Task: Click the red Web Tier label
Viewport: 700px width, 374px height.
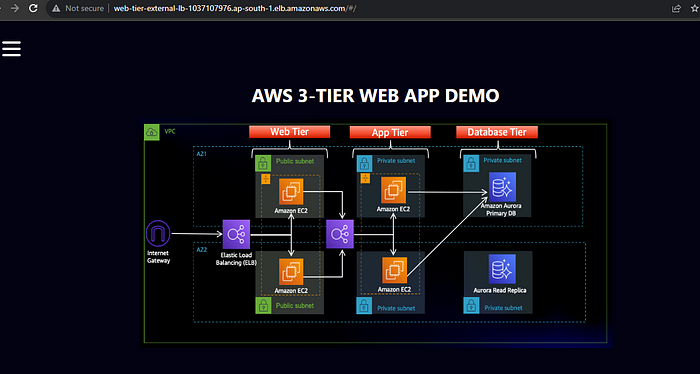Action: (x=289, y=132)
